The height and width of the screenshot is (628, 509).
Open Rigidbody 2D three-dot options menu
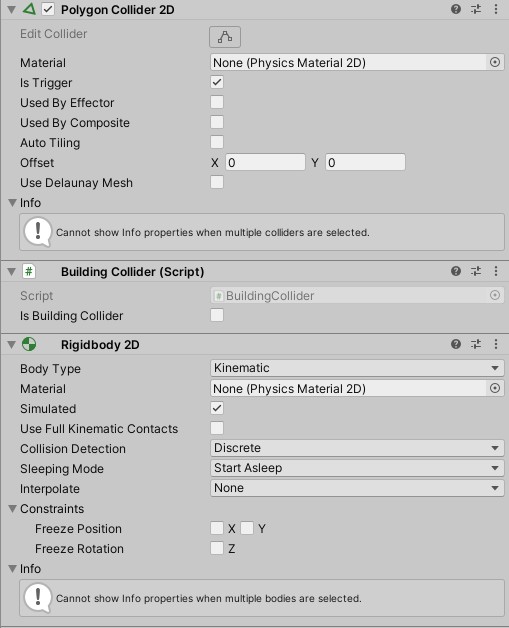tap(496, 344)
